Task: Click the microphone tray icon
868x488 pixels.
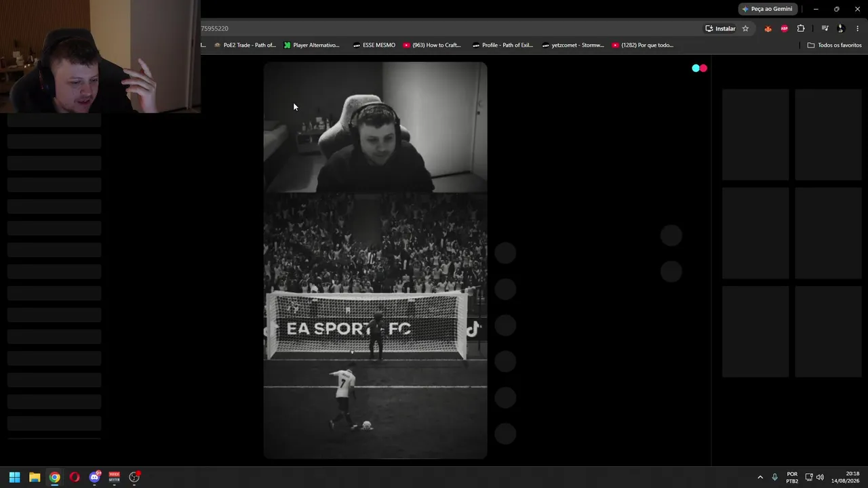Action: click(775, 477)
